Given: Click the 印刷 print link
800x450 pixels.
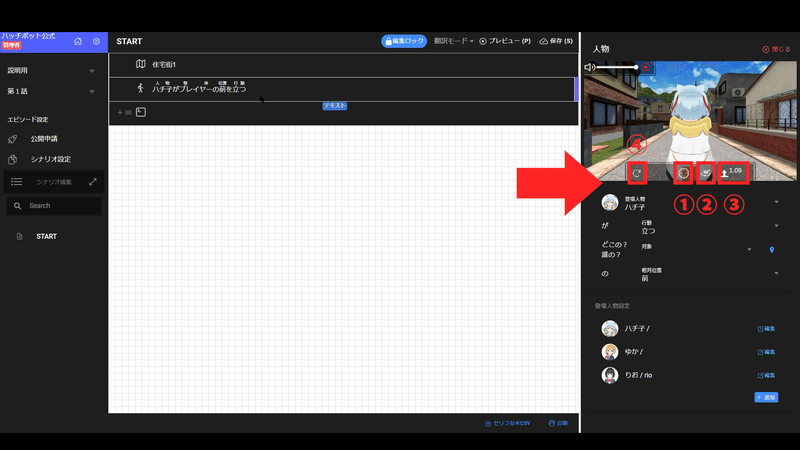Looking at the screenshot, I should (x=558, y=423).
